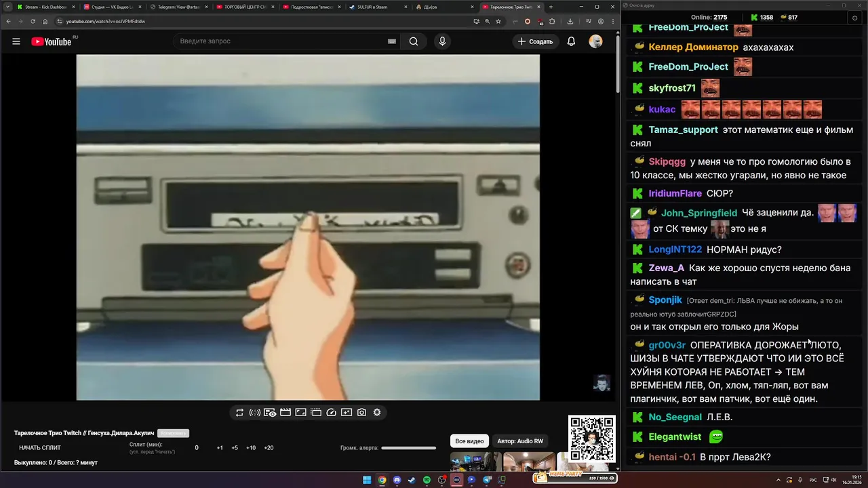Open Telegram from the taskbar
Image resolution: width=868 pixels, height=488 pixels.
(486, 480)
